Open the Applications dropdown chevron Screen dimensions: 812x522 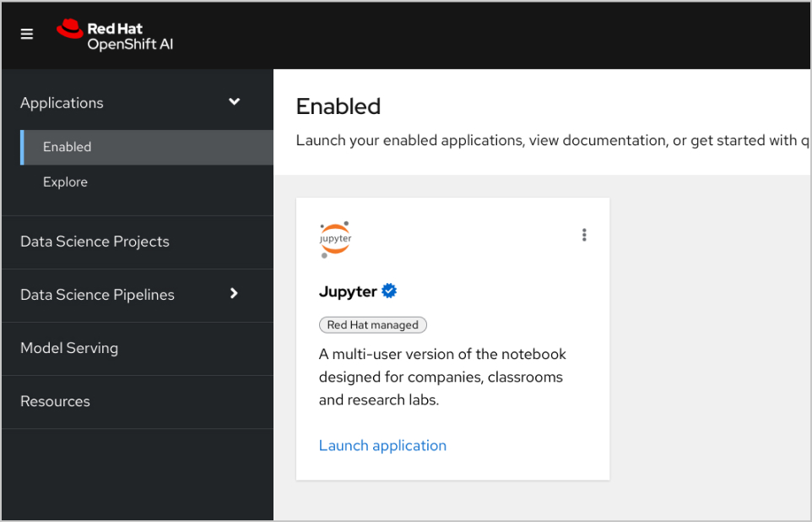[x=234, y=101]
